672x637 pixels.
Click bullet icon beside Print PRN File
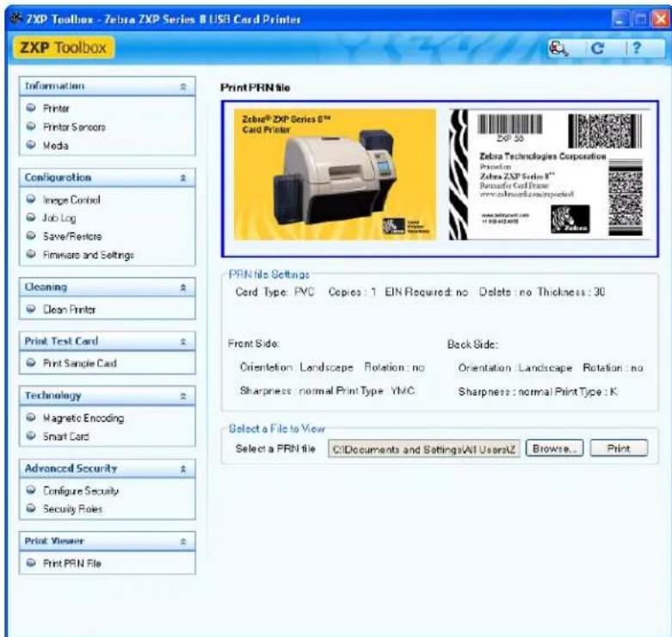click(31, 563)
